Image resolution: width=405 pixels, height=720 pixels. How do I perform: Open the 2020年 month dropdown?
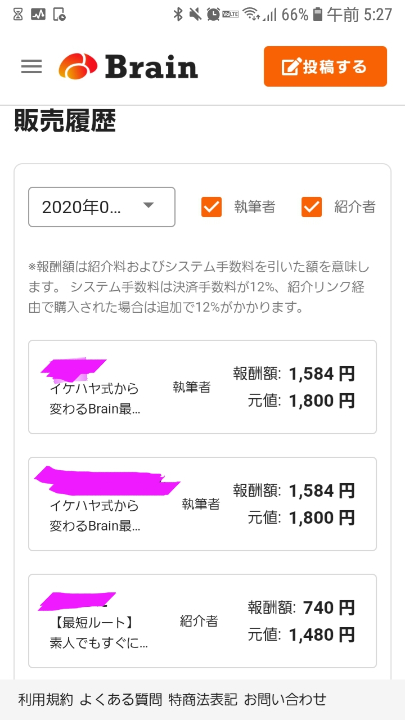click(x=101, y=207)
